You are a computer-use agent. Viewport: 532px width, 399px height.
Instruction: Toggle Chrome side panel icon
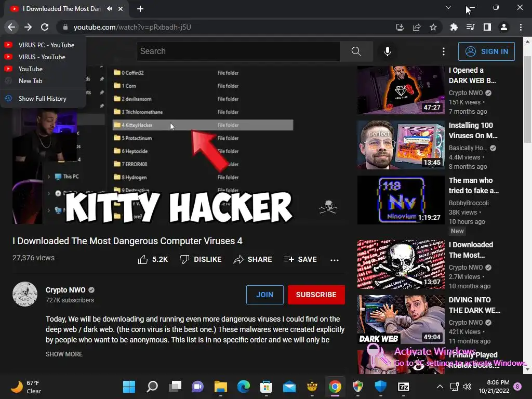487,27
